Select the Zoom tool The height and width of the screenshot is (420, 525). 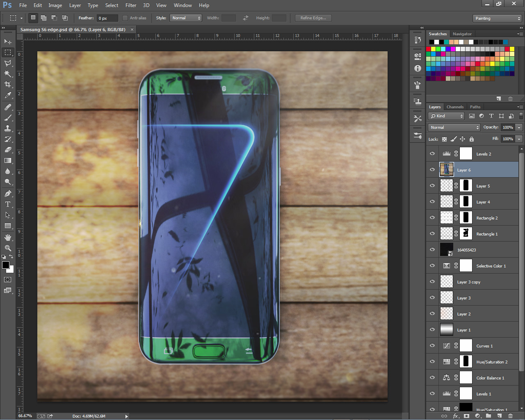click(8, 248)
